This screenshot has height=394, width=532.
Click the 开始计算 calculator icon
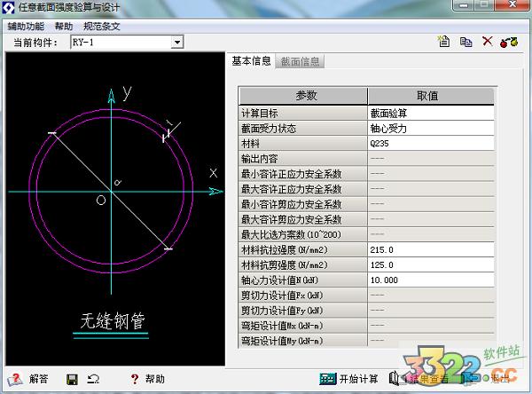click(x=327, y=379)
